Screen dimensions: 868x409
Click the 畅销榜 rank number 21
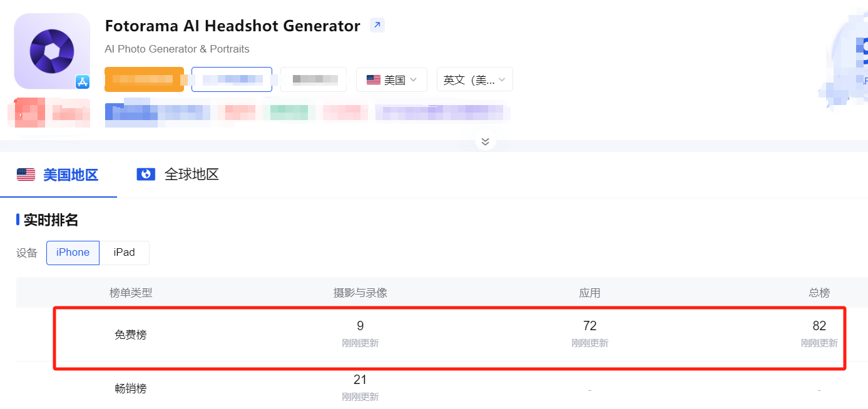point(360,380)
